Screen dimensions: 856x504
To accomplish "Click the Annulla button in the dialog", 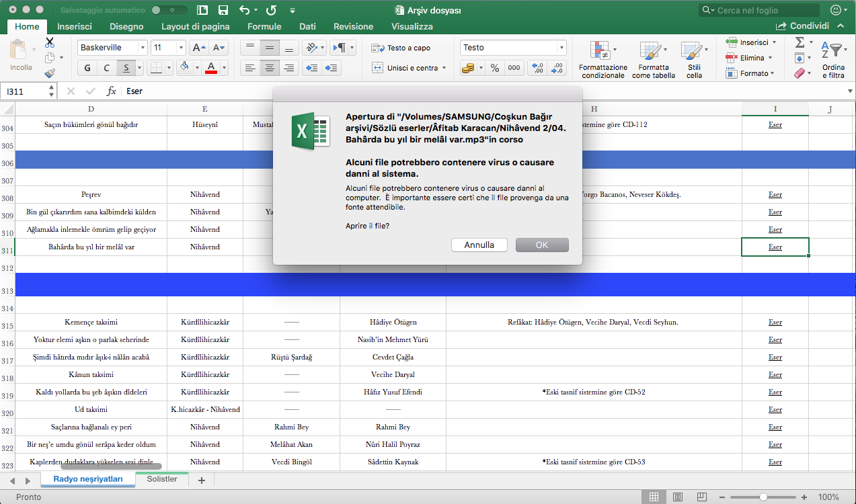I will tap(479, 245).
